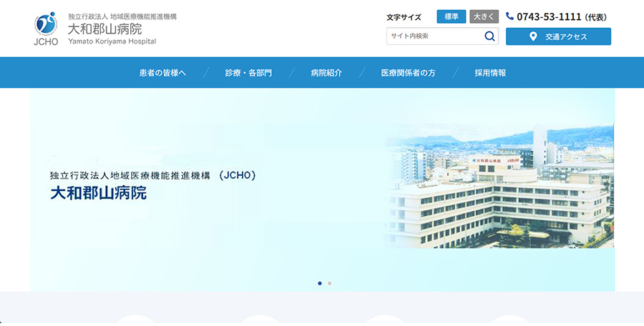Click the Yamato Koriyama Hospital text
The height and width of the screenshot is (326, 644).
click(112, 41)
